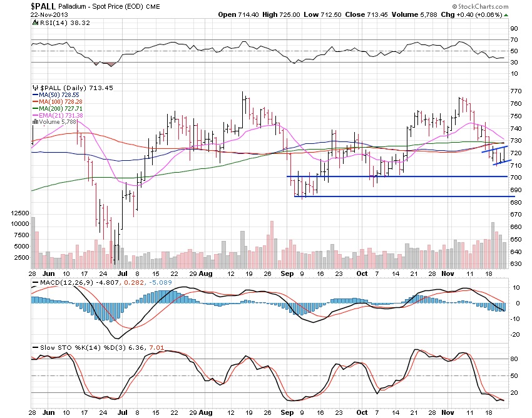Viewport: 532px width, 418px height.
Task: Click the $PALL ticker symbol title
Action: coord(43,6)
